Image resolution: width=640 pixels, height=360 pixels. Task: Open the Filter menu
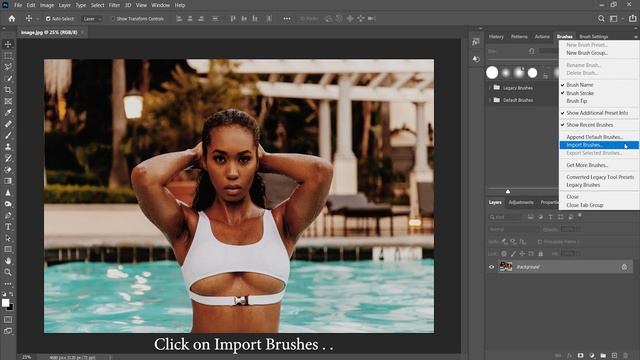114,5
